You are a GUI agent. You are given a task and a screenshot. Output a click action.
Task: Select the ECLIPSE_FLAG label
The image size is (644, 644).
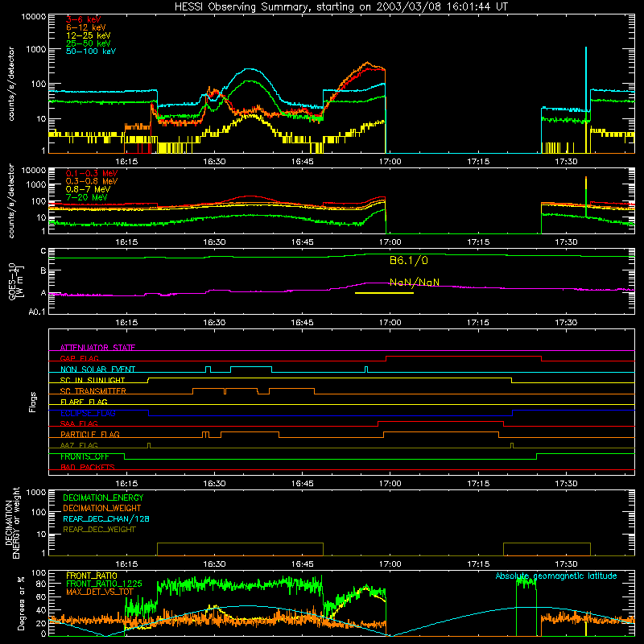click(88, 413)
